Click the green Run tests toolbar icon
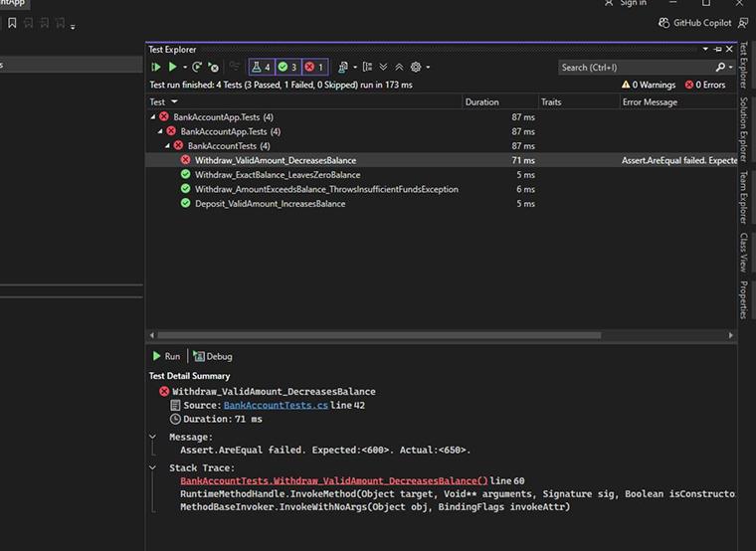This screenshot has width=756, height=551. tap(172, 67)
